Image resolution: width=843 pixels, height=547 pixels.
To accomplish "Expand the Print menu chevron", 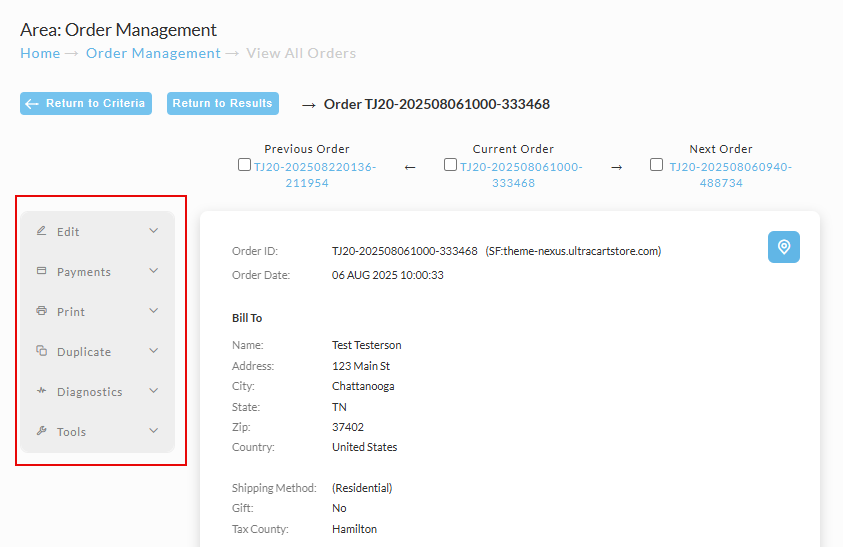I will tap(154, 310).
